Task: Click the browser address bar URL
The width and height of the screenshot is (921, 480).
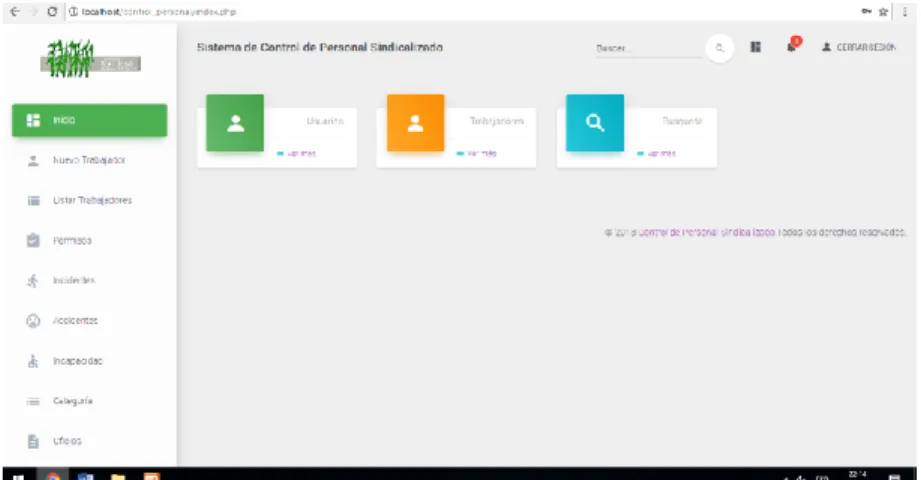Action: 159,12
